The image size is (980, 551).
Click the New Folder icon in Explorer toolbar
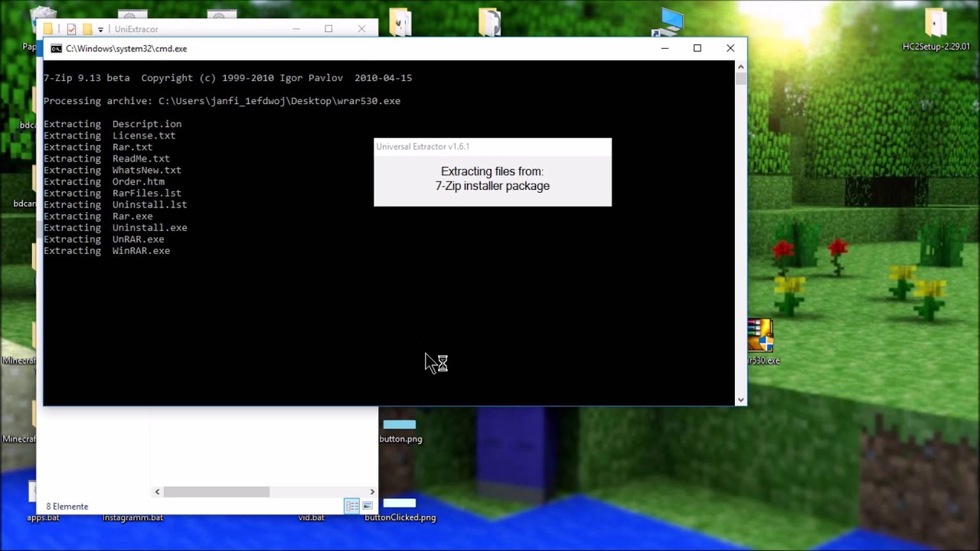[87, 29]
